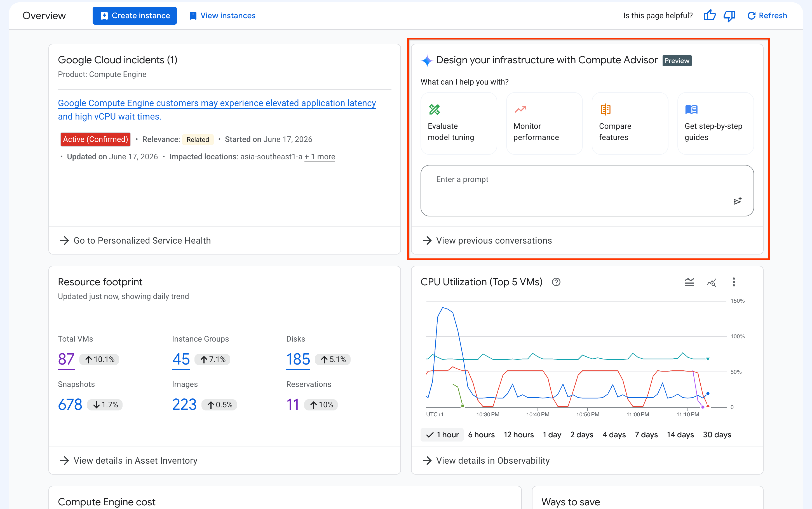Open Images count 223
The image size is (812, 509).
(184, 404)
